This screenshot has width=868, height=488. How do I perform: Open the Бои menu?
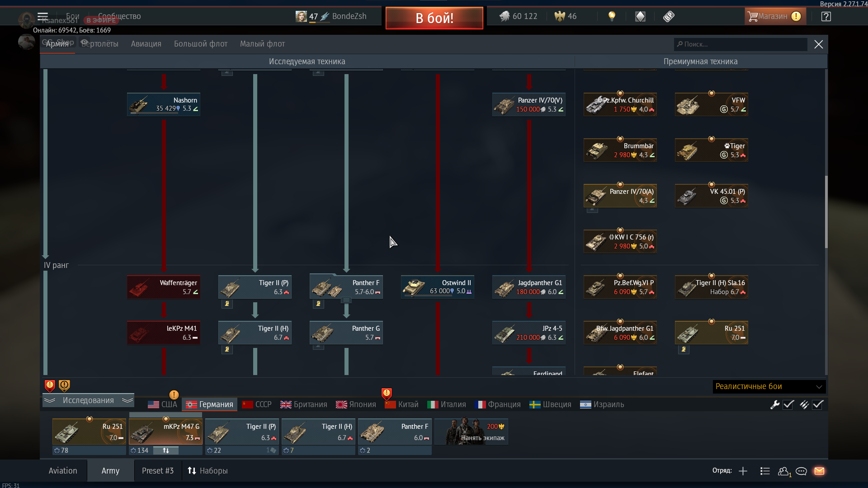[72, 16]
